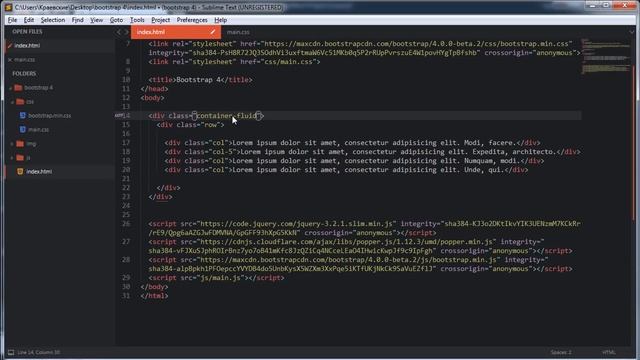Open the Goto menu
The height and width of the screenshot is (360, 640).
(116, 20)
